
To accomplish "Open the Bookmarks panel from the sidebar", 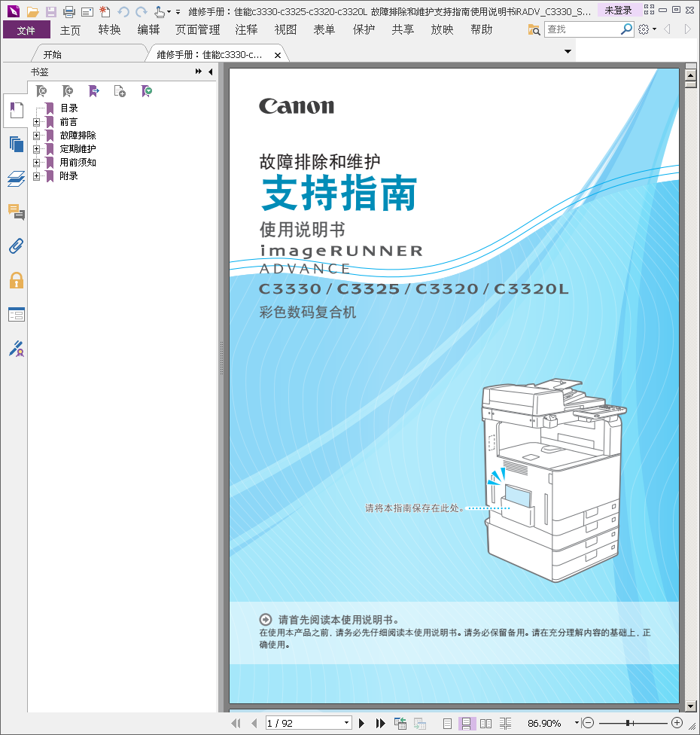I will click(x=17, y=111).
